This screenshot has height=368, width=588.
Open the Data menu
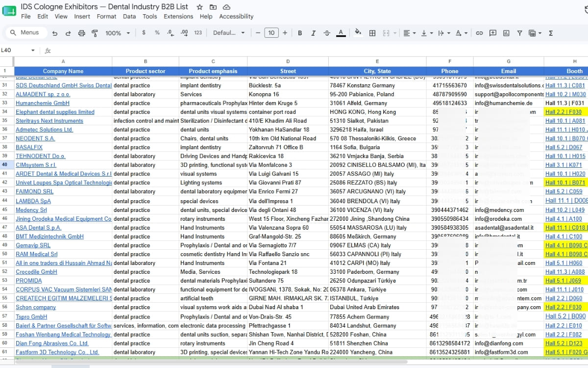(129, 16)
